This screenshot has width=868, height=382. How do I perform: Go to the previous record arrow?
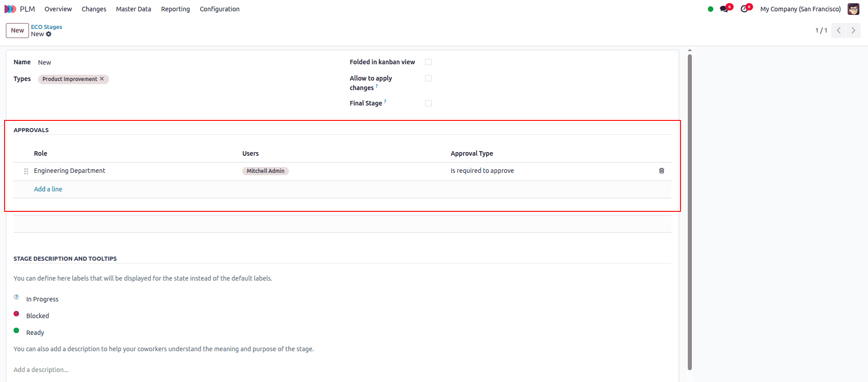(839, 30)
